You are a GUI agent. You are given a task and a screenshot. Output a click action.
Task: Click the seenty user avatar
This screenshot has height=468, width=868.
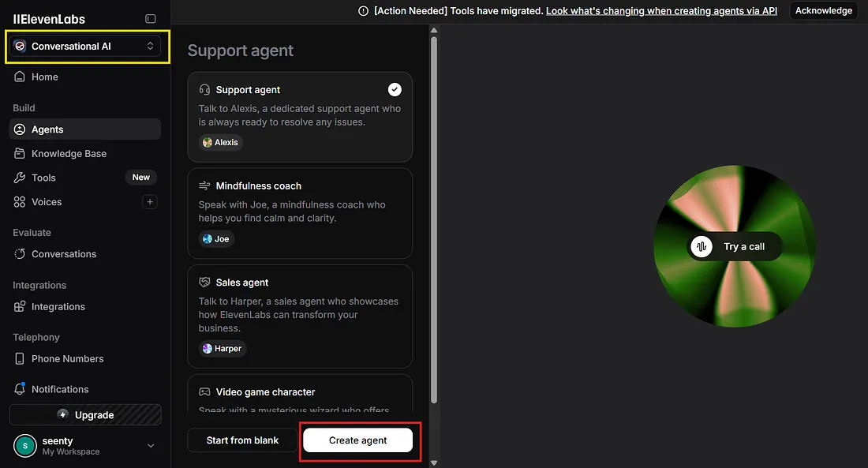pyautogui.click(x=25, y=446)
